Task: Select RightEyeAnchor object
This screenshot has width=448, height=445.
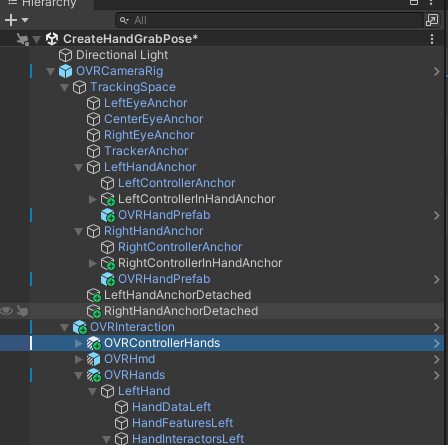Action: click(x=149, y=135)
